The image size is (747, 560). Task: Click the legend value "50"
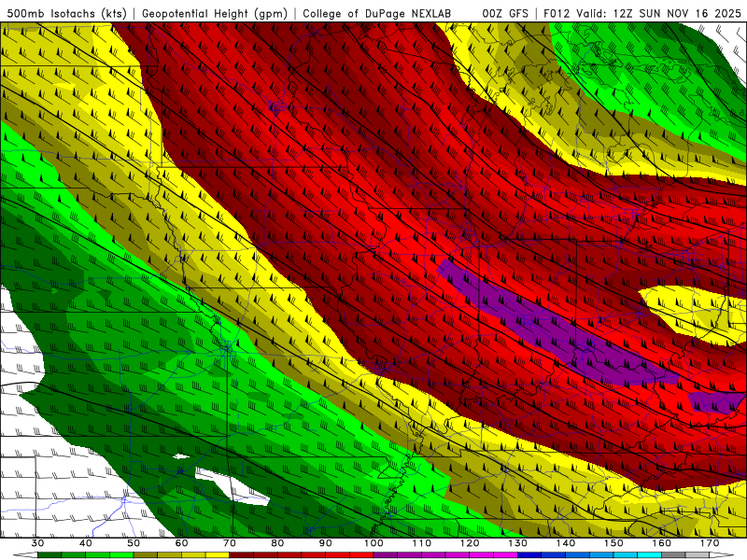(134, 543)
